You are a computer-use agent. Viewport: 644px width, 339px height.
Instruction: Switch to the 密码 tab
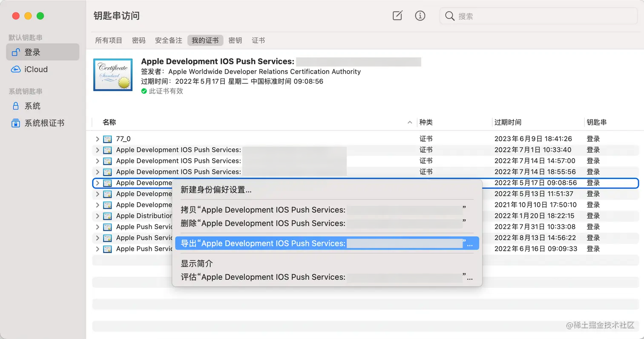139,41
